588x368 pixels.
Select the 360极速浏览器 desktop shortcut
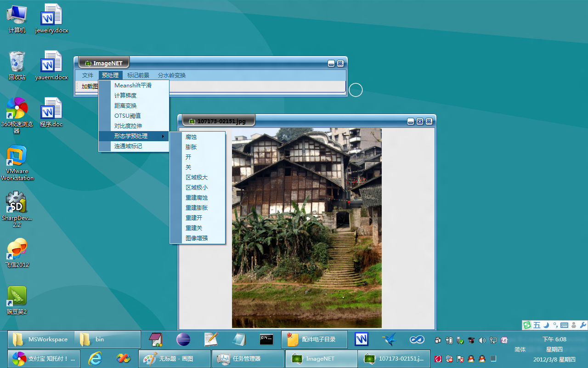pos(17,115)
